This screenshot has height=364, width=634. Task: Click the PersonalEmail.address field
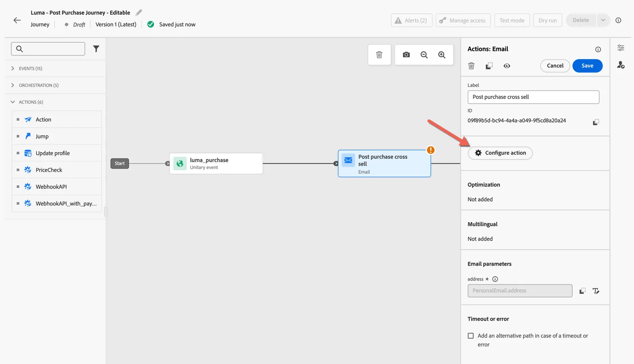(x=520, y=291)
